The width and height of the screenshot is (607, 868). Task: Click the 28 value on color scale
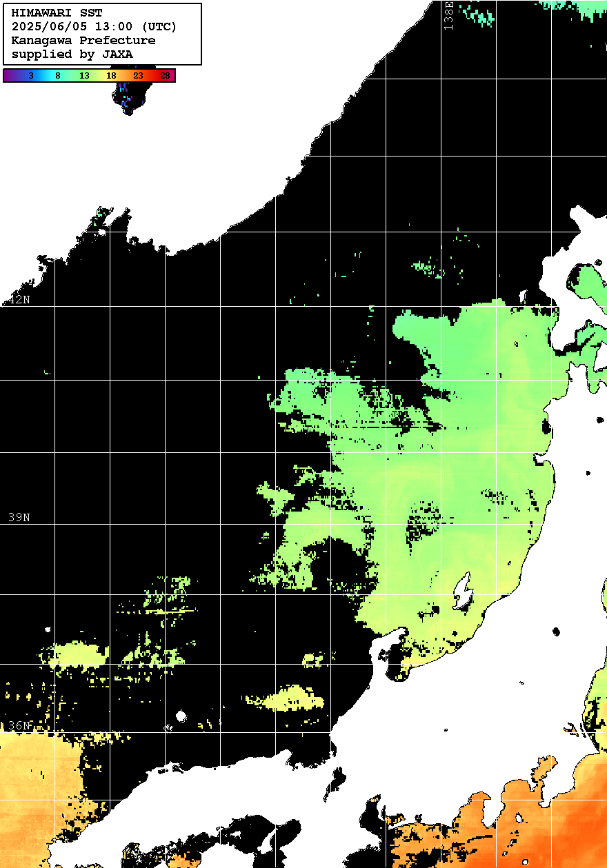[x=165, y=76]
